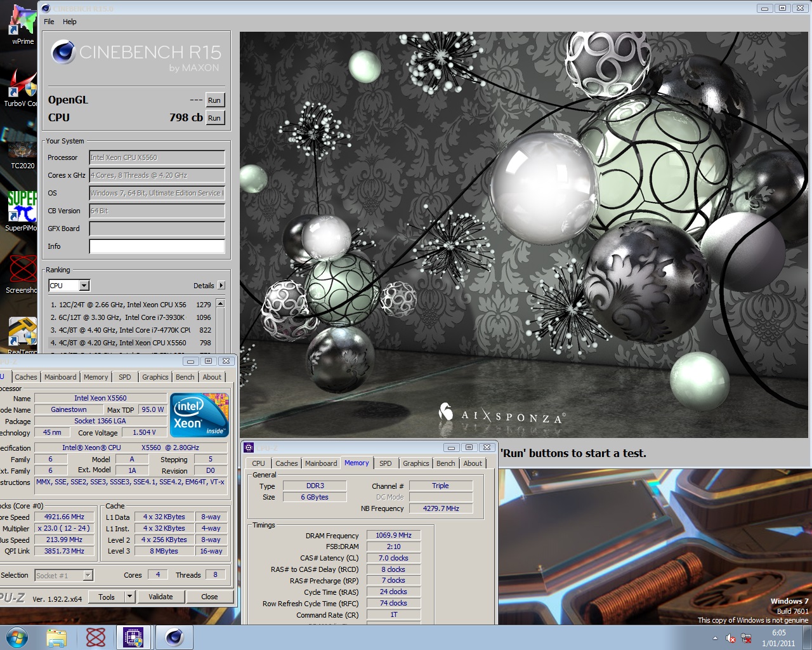This screenshot has width=812, height=650.
Task: Click the Channel # value Triple
Action: click(x=441, y=486)
